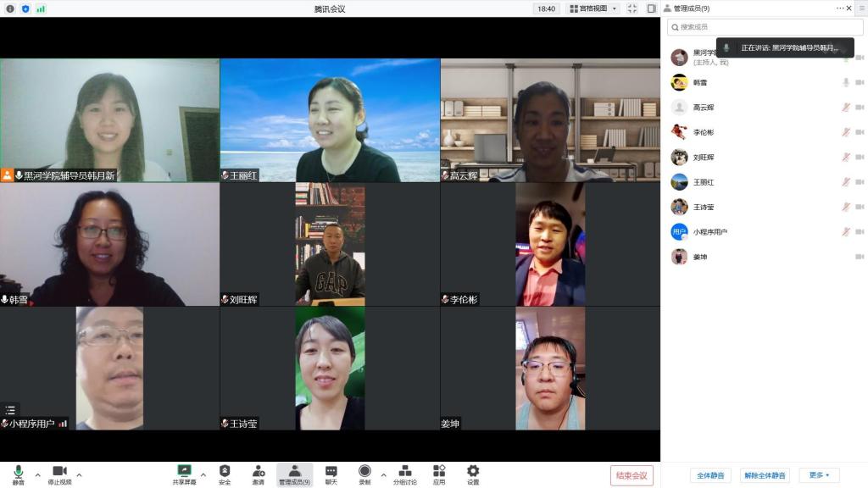Expand the arrow next to 静音 button
Image resolution: width=868 pixels, height=488 pixels.
point(37,474)
